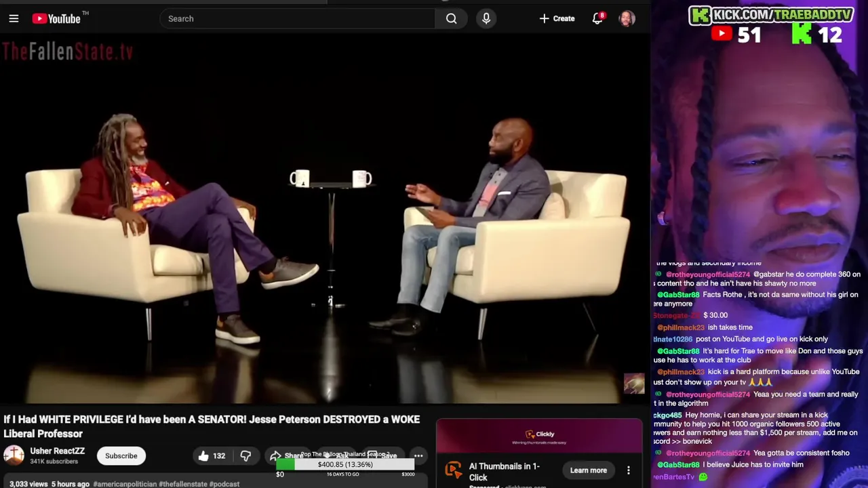The width and height of the screenshot is (868, 488).
Task: Click the 132 like count
Action: pyautogui.click(x=219, y=456)
